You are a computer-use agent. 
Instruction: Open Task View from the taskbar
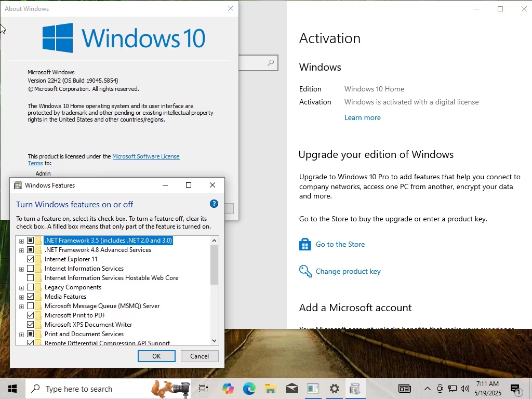point(204,389)
